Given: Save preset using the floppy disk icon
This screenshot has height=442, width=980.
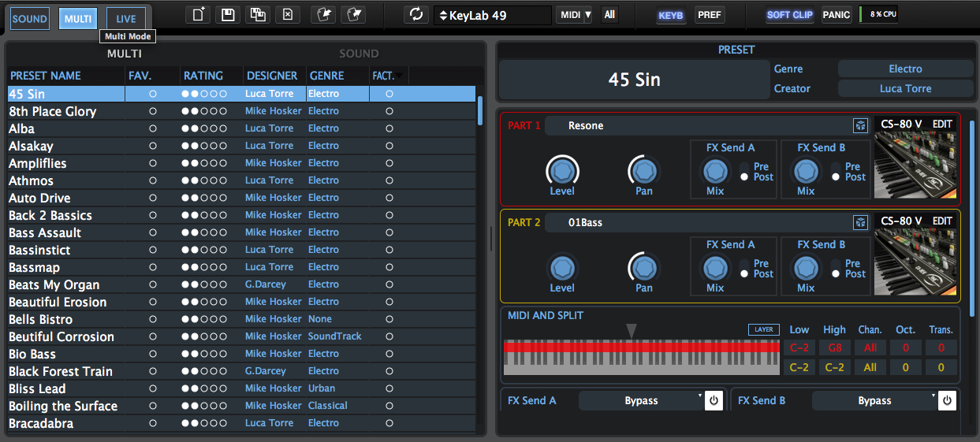Looking at the screenshot, I should pyautogui.click(x=228, y=15).
